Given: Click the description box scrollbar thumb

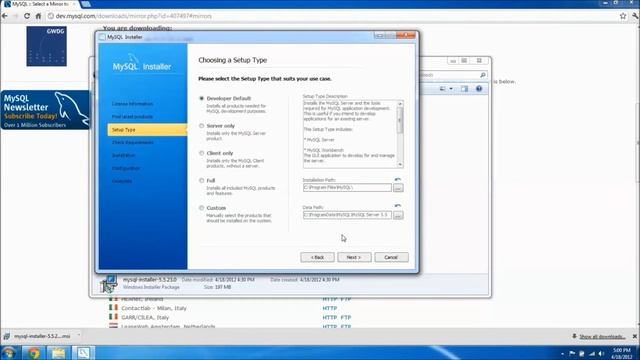Looking at the screenshot, I should click(400, 120).
